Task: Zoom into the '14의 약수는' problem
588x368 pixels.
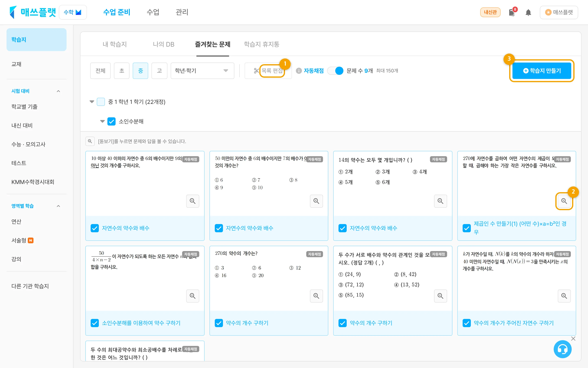Action: coord(440,201)
